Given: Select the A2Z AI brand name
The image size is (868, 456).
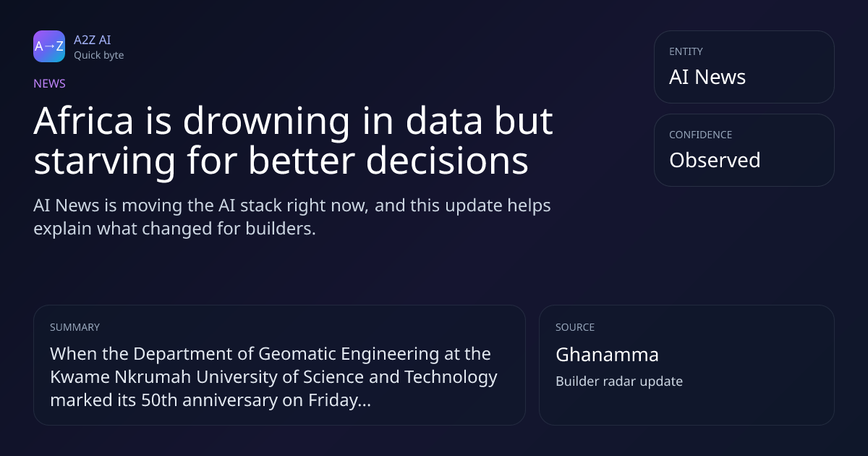Looking at the screenshot, I should click(92, 40).
